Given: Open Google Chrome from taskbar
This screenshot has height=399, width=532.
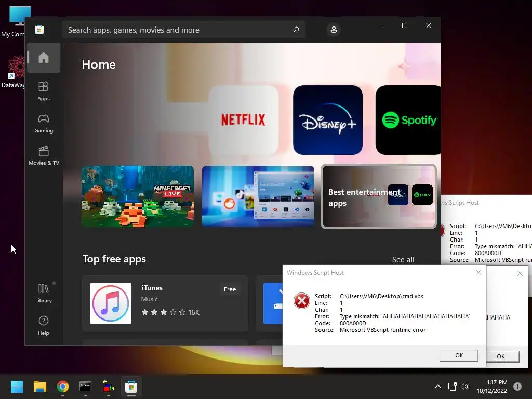Looking at the screenshot, I should tap(63, 387).
